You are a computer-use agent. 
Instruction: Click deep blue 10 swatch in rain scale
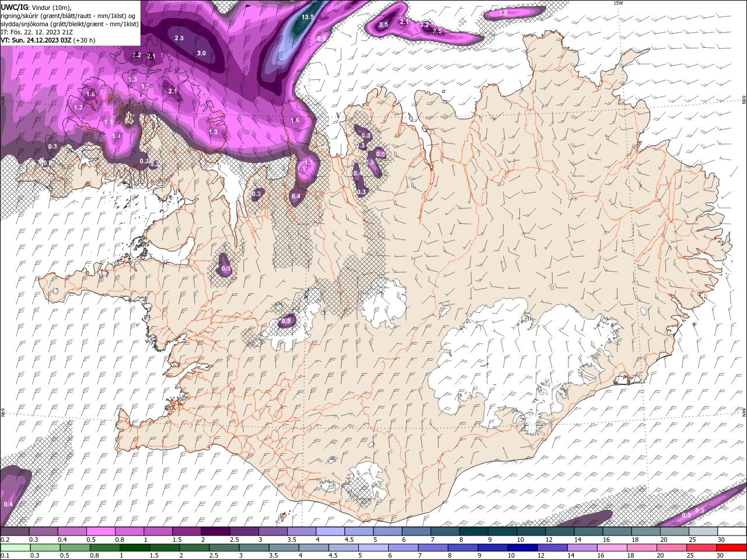[522, 547]
